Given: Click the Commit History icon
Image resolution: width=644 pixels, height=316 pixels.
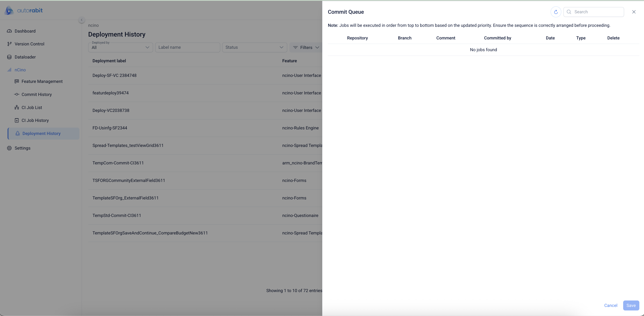Looking at the screenshot, I should [17, 94].
